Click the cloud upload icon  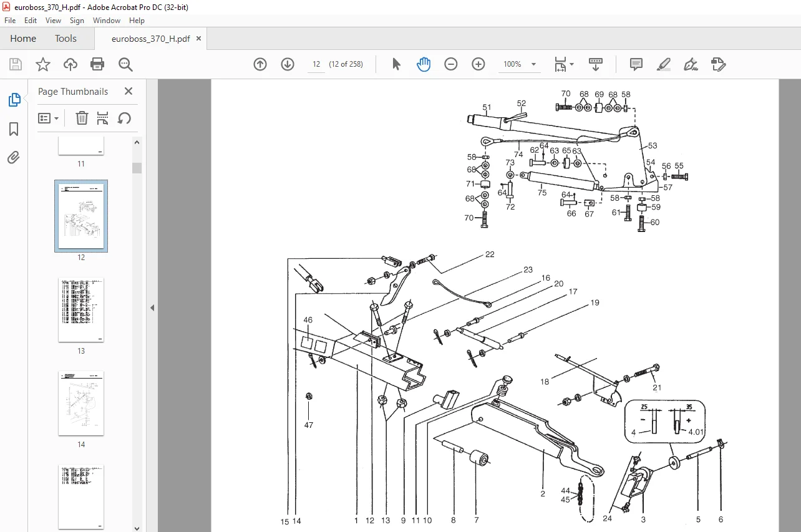(x=70, y=64)
